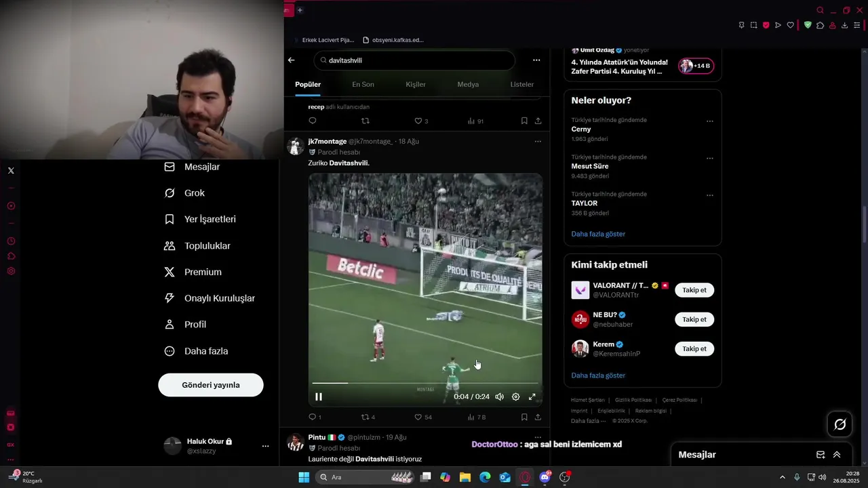Open Gizlilik Politikası footer link
The image size is (868, 488).
633,401
